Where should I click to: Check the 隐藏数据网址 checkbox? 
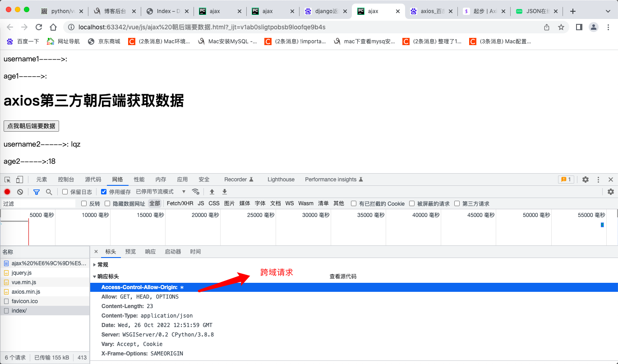pyautogui.click(x=107, y=203)
